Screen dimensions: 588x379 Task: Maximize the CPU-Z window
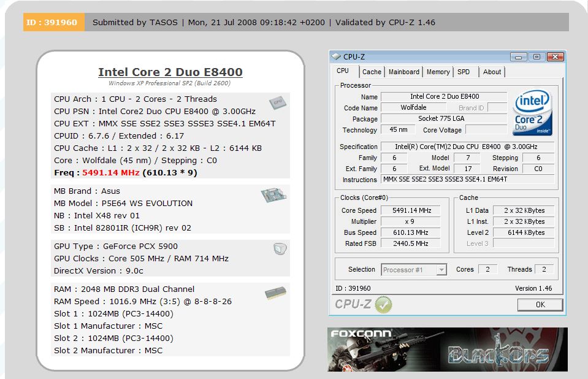(536, 57)
